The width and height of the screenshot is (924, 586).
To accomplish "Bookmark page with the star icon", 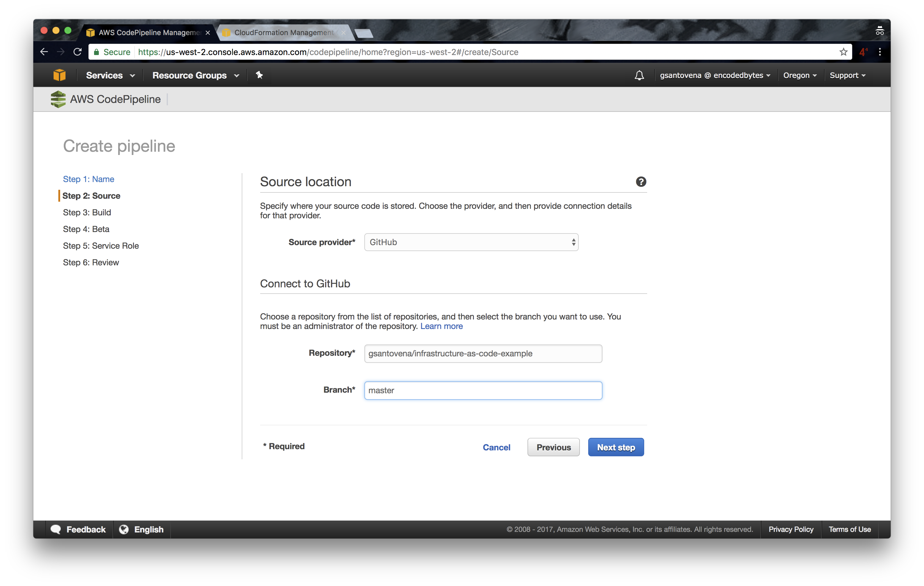I will 843,52.
